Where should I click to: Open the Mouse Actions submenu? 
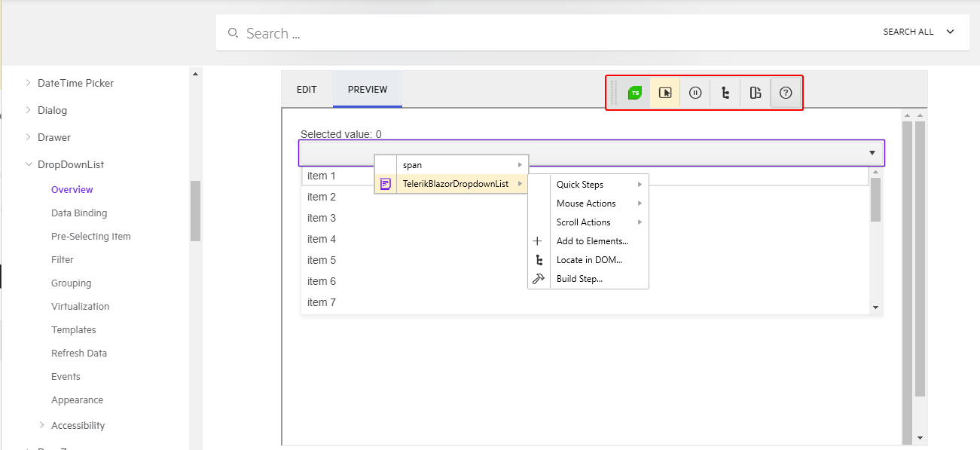click(x=588, y=204)
